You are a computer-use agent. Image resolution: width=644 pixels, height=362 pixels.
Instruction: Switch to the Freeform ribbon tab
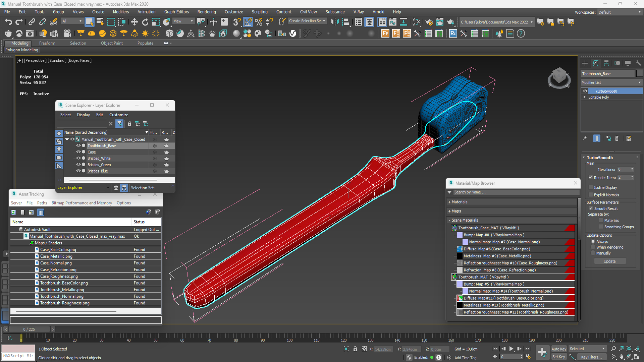47,43
